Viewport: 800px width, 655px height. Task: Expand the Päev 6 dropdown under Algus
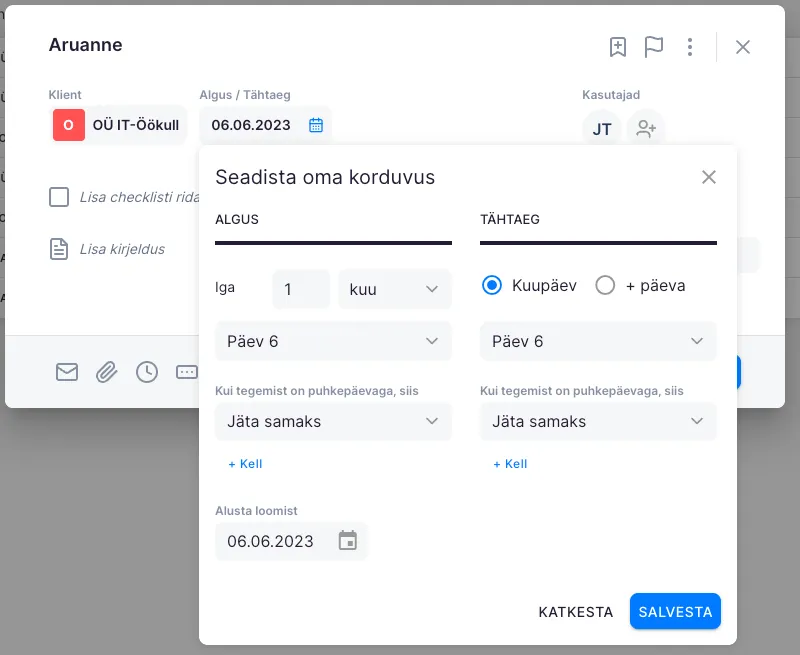click(333, 341)
